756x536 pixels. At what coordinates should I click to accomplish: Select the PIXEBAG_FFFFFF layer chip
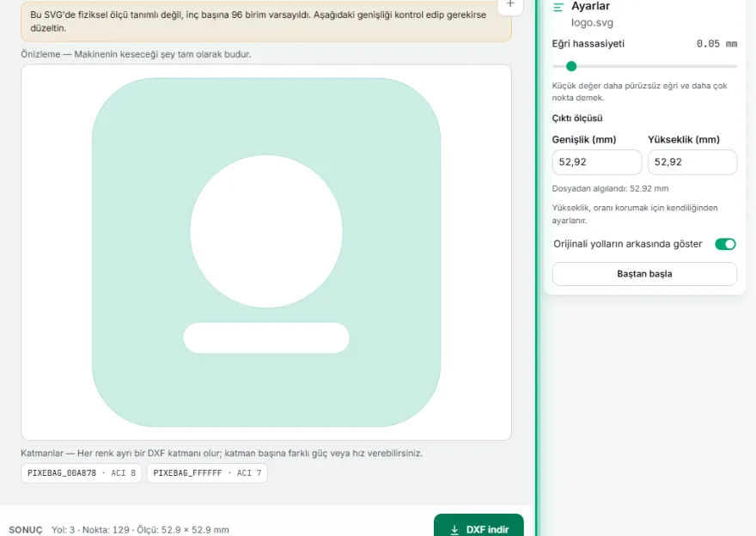(x=207, y=472)
